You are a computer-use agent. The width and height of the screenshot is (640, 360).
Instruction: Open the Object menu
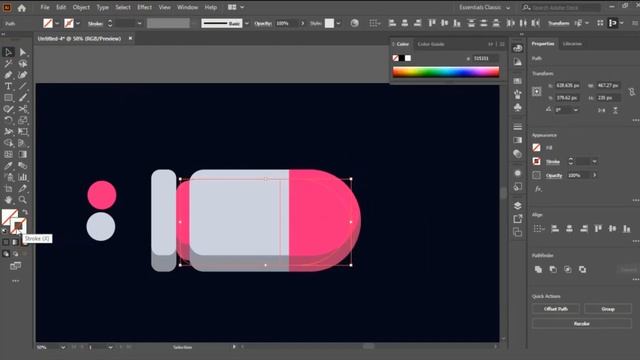81,7
